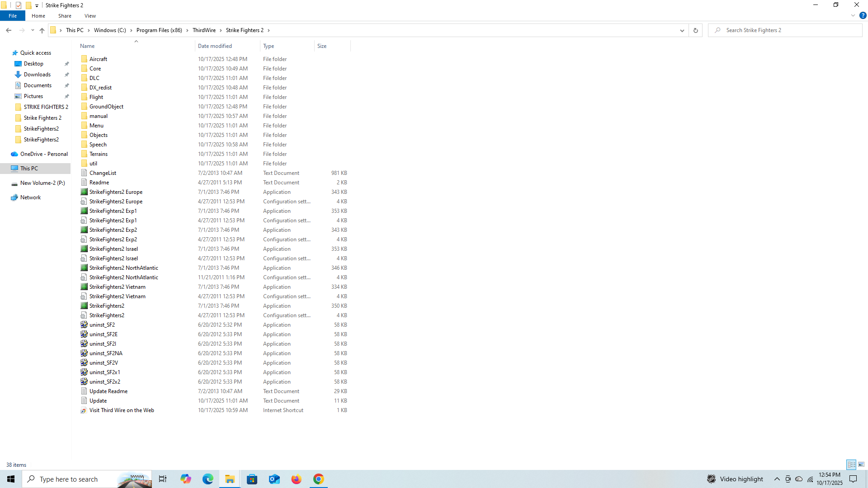This screenshot has height=488, width=868.
Task: Open the recent locations dropdown arrow
Action: pyautogui.click(x=33, y=30)
